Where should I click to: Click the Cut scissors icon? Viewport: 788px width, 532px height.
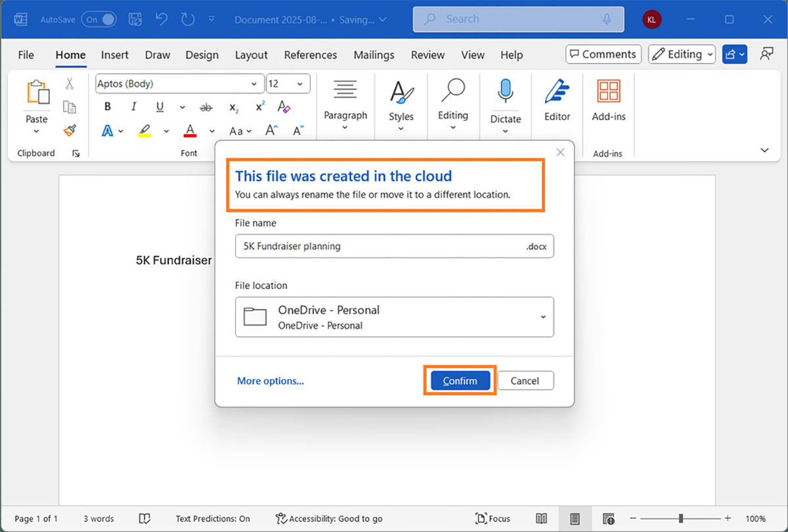tap(70, 84)
